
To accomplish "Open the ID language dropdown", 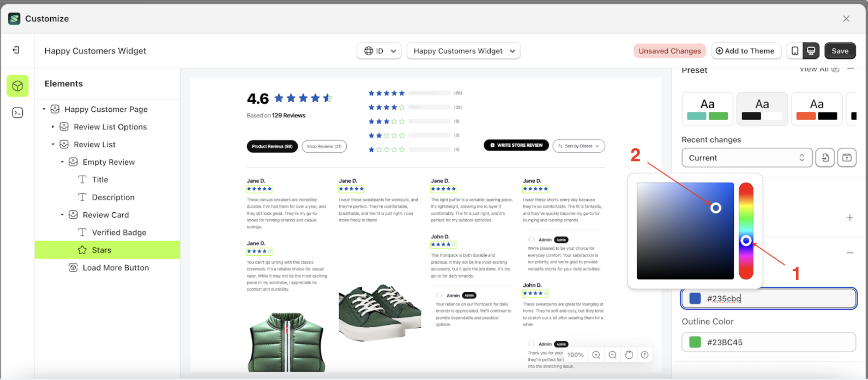I will pyautogui.click(x=379, y=51).
